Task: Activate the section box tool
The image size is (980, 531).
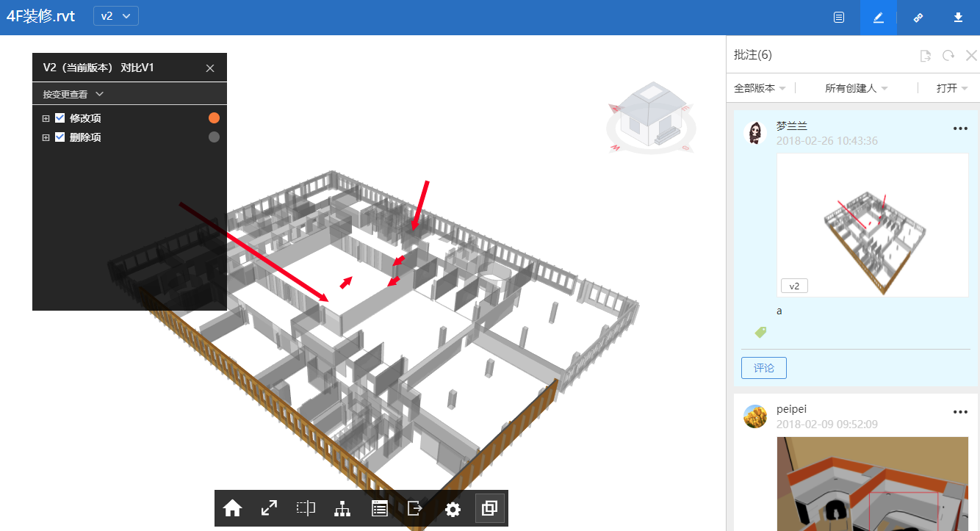Action: [306, 508]
